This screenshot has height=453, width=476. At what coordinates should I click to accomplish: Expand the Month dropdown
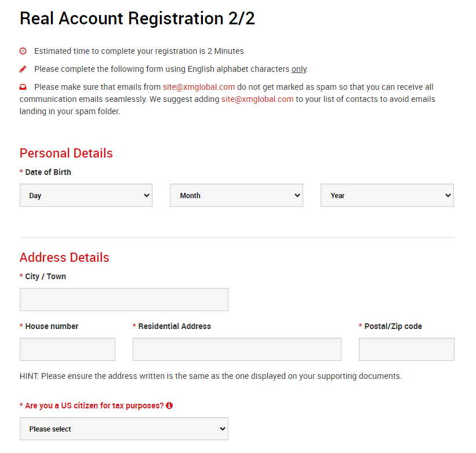pos(236,196)
